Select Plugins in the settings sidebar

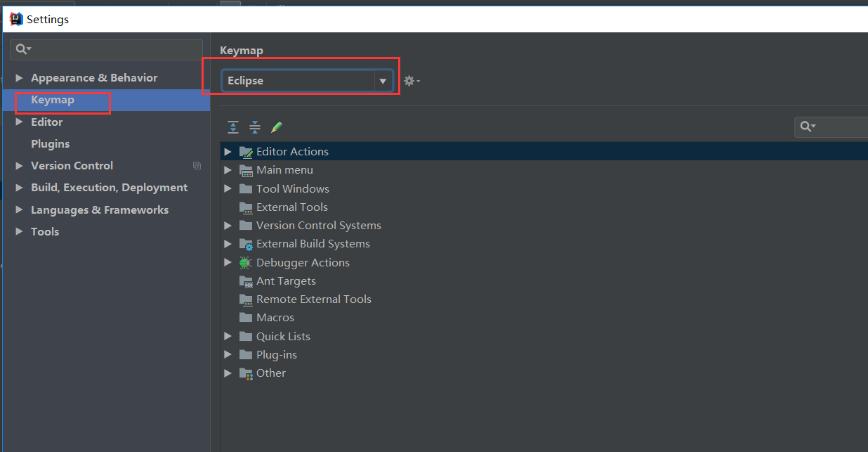coord(50,143)
